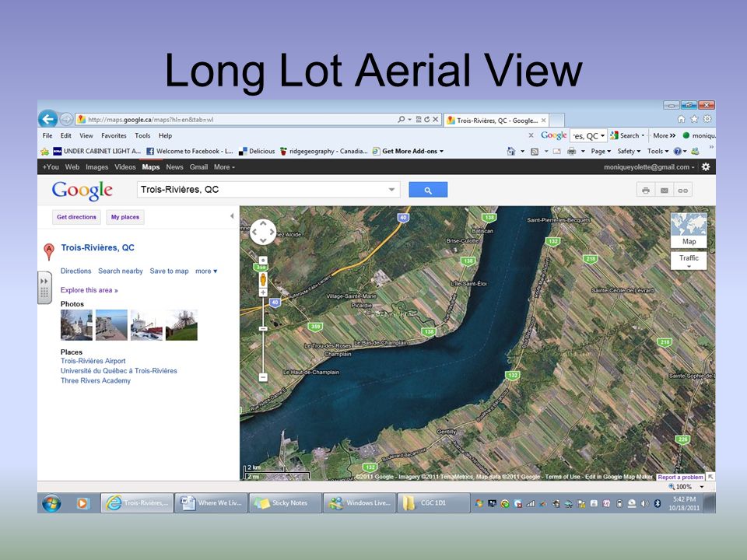Get the map link using the chain icon
Screen dimensions: 747x560
click(682, 191)
